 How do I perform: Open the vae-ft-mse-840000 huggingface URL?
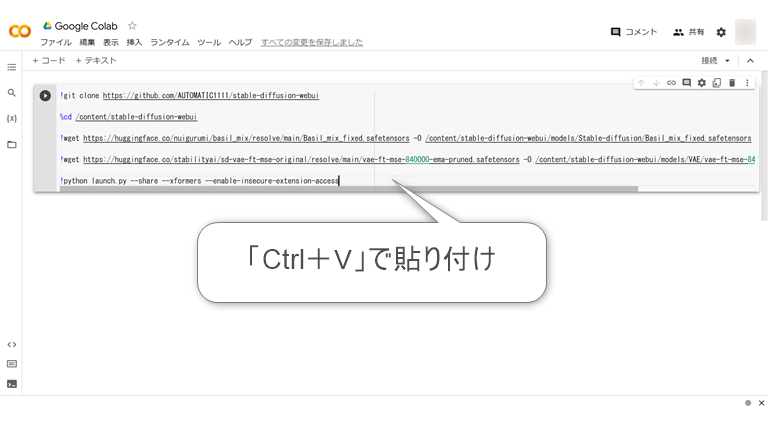click(301, 160)
